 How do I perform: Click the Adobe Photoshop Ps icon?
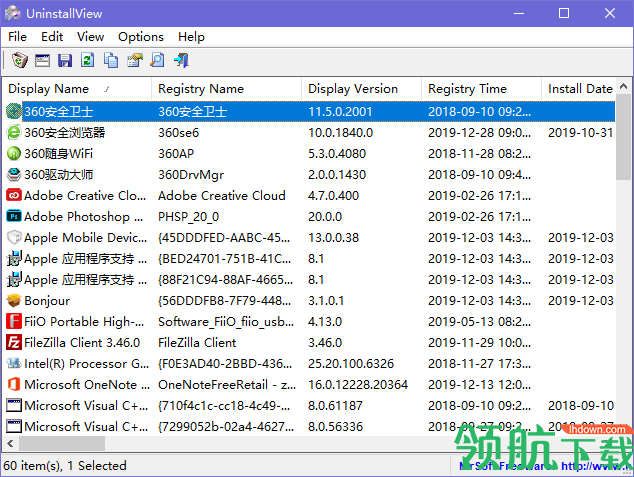[x=14, y=216]
